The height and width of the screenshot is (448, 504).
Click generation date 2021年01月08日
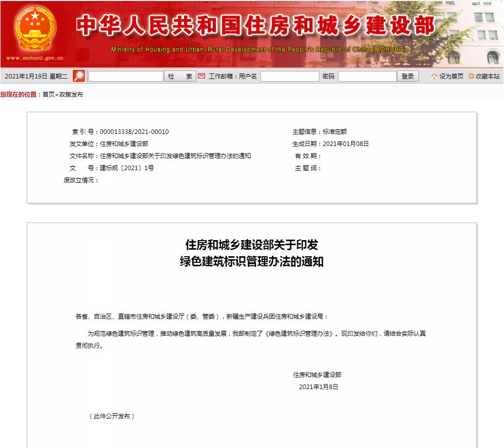(x=346, y=144)
